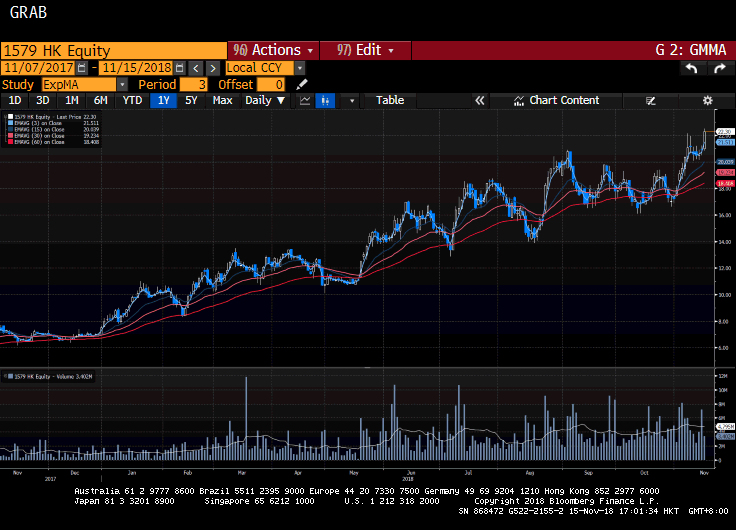Expand the ExpMA study dropdown arrow
The image size is (736, 530).
pyautogui.click(x=122, y=84)
